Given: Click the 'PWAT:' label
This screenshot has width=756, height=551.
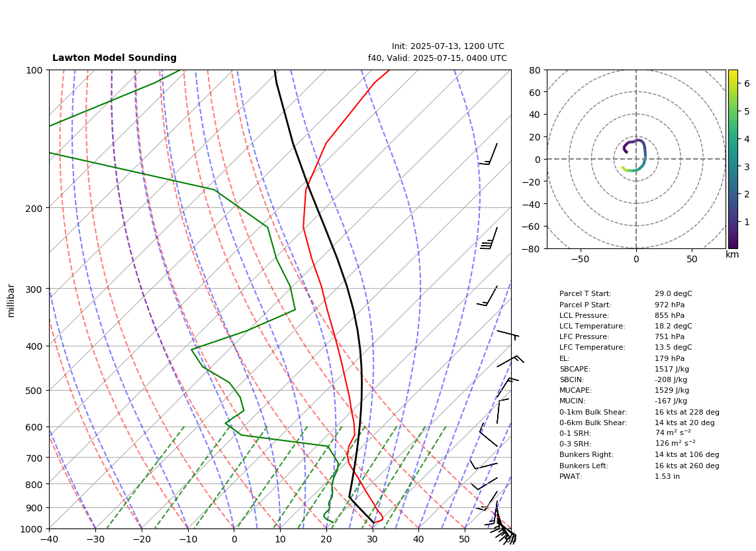Looking at the screenshot, I should pyautogui.click(x=571, y=476).
